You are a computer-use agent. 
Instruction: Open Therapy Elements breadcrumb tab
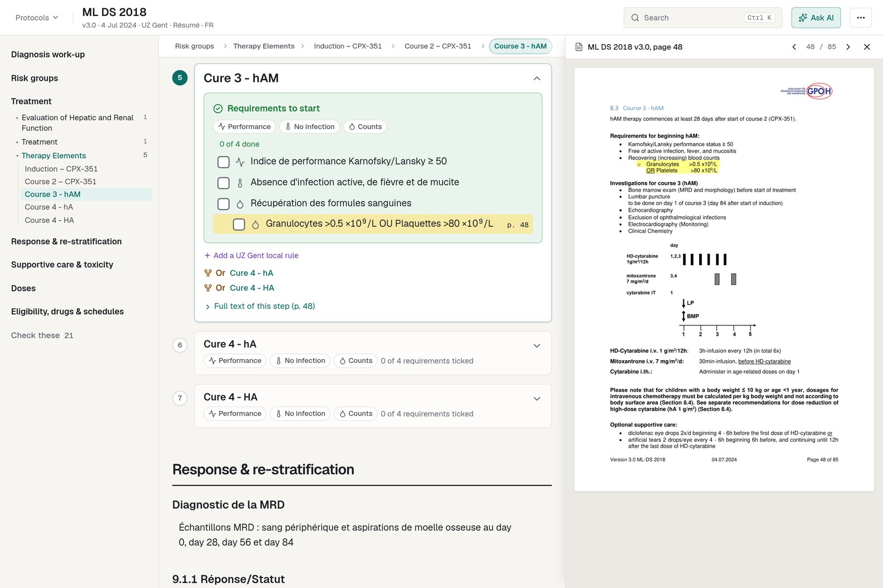point(264,46)
